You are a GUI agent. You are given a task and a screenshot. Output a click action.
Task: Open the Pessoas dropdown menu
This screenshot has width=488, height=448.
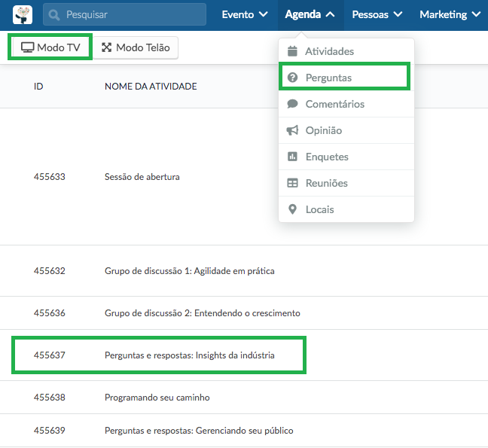tap(377, 14)
